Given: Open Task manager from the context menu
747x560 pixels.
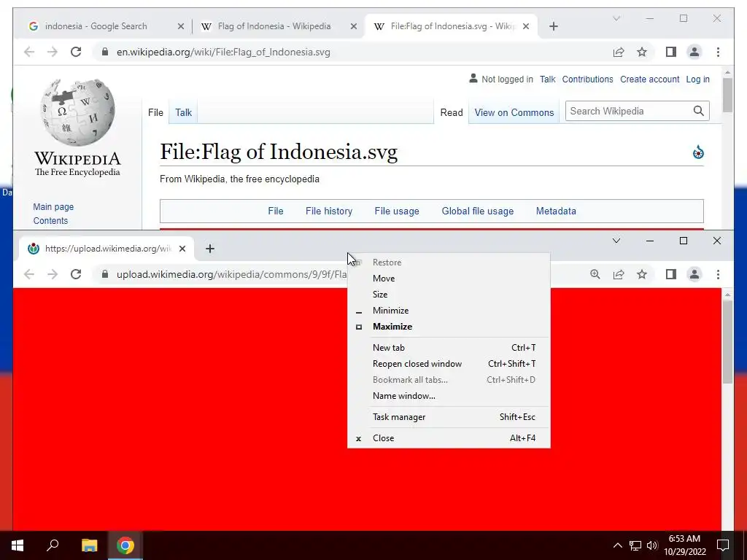Looking at the screenshot, I should [x=449, y=417].
